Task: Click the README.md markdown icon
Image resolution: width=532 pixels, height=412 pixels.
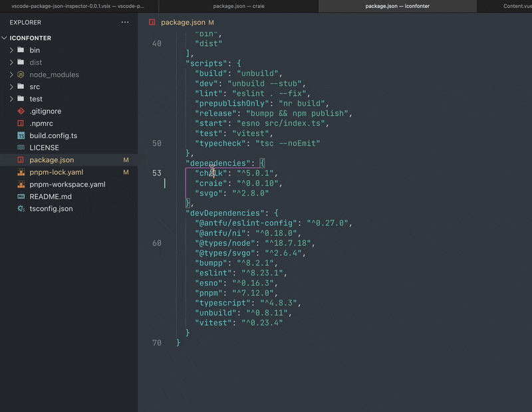Action: point(21,196)
